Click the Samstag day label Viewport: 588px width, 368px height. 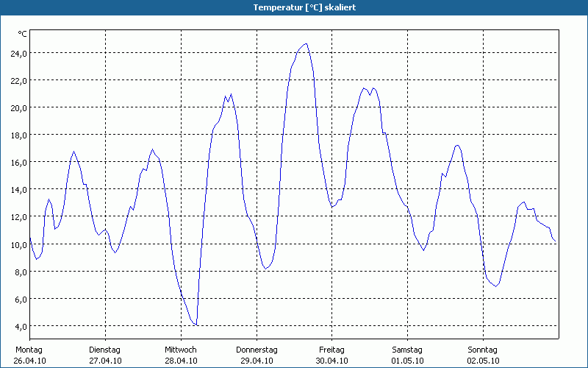tap(407, 350)
